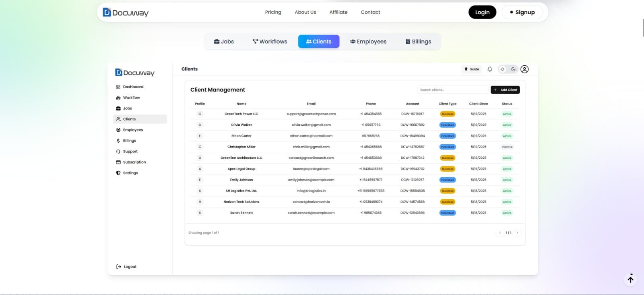Screen dimensions: 644x295
Task: Open Employees in the sidebar
Action: point(140,130)
